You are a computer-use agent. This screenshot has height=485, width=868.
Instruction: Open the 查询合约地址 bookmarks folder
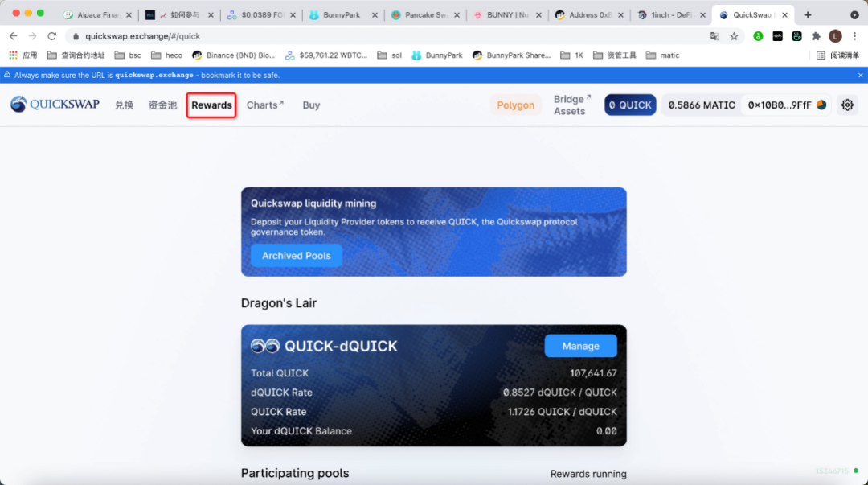click(76, 55)
